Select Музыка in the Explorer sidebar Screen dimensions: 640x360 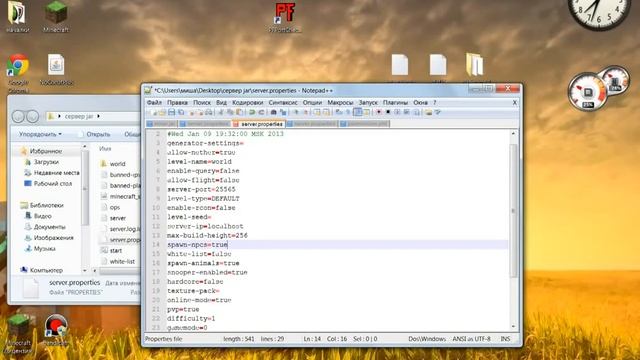pyautogui.click(x=40, y=249)
